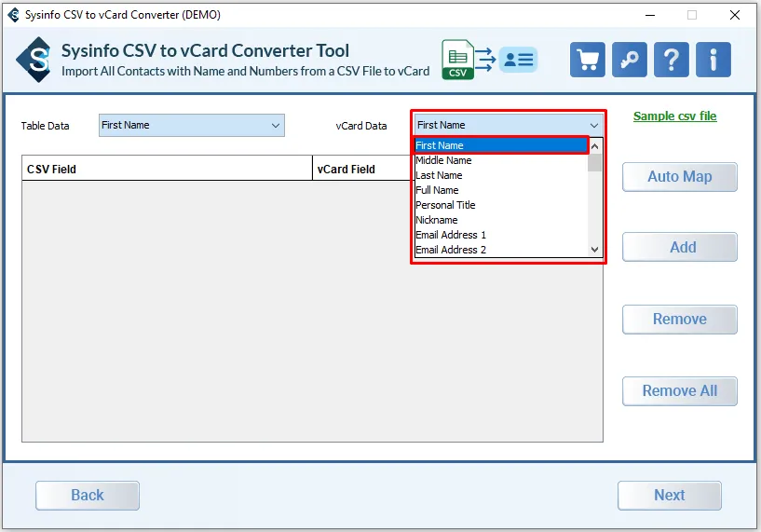Click the dropdown list scrollbar thumb
761x532 pixels.
594,163
